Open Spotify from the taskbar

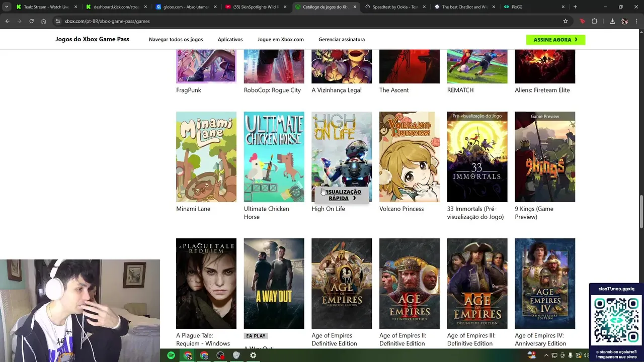click(171, 355)
